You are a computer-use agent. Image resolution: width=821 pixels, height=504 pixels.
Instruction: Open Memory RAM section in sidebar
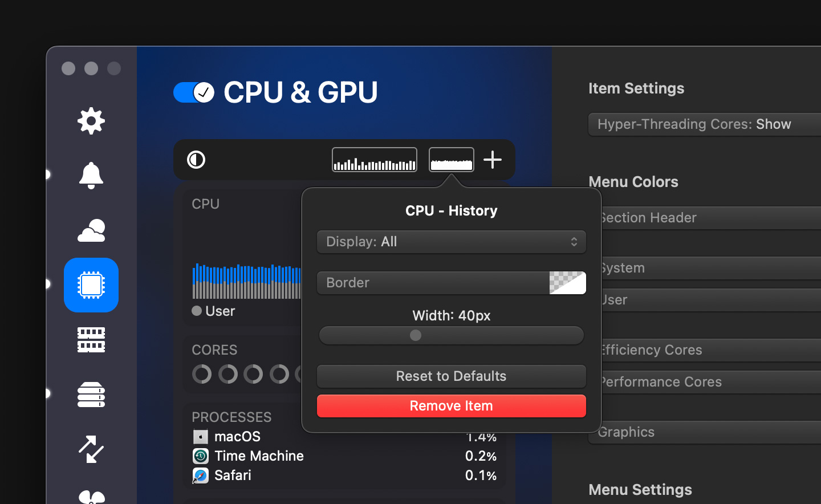point(91,340)
